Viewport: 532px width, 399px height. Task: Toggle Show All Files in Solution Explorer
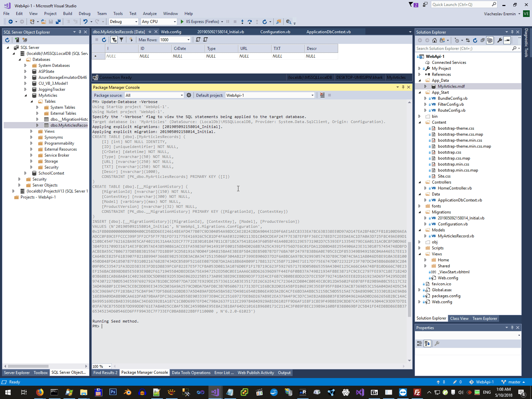tap(490, 40)
